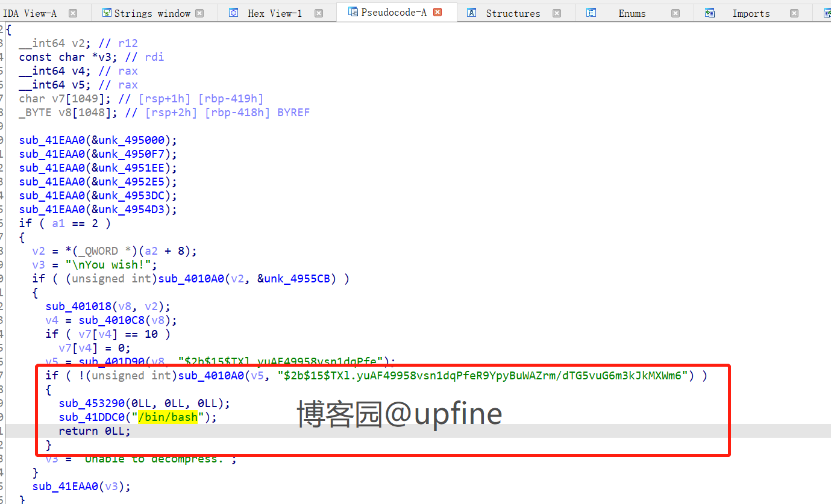The height and width of the screenshot is (504, 831).
Task: Close the IDA View-A tab
Action: coord(73,13)
